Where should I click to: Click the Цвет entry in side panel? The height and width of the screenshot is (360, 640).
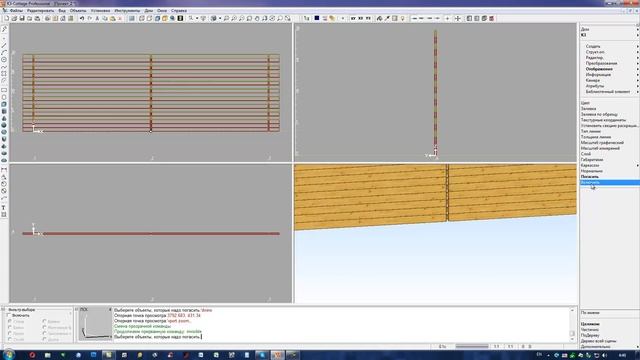pyautogui.click(x=585, y=103)
